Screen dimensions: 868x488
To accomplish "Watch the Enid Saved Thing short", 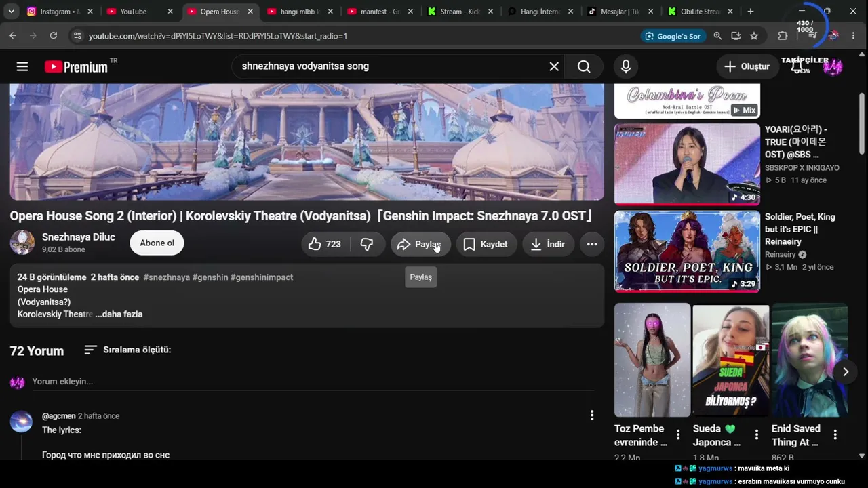I will (x=810, y=360).
